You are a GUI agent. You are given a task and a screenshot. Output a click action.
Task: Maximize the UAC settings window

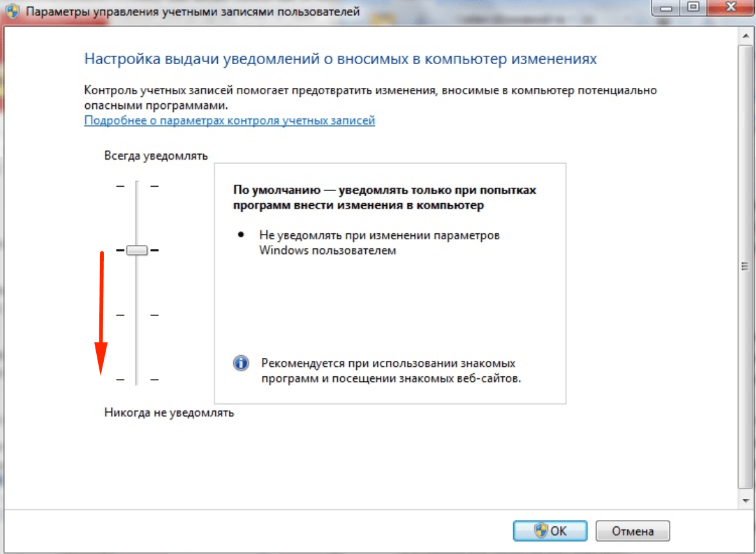click(693, 7)
